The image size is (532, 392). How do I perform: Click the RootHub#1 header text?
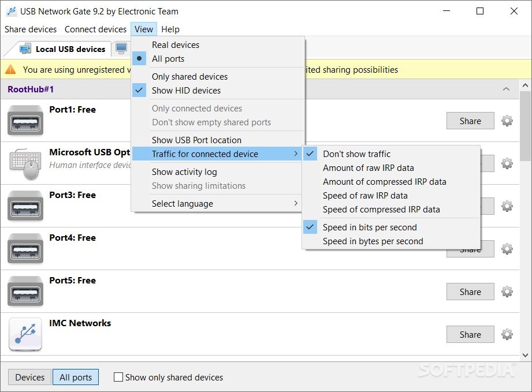pyautogui.click(x=31, y=89)
